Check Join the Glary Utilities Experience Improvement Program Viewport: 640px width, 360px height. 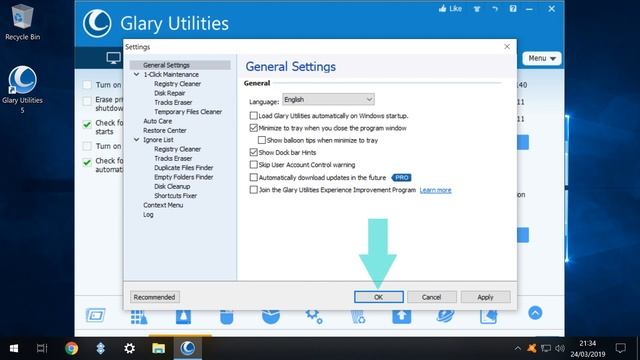253,190
